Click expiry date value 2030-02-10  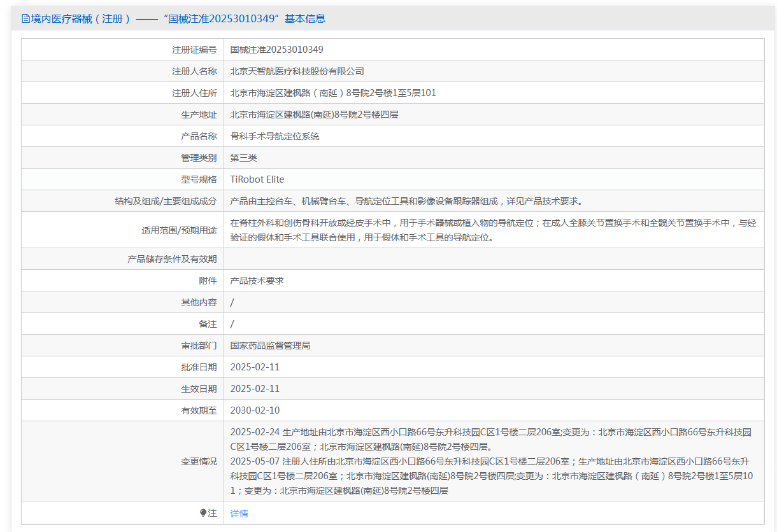point(255,410)
